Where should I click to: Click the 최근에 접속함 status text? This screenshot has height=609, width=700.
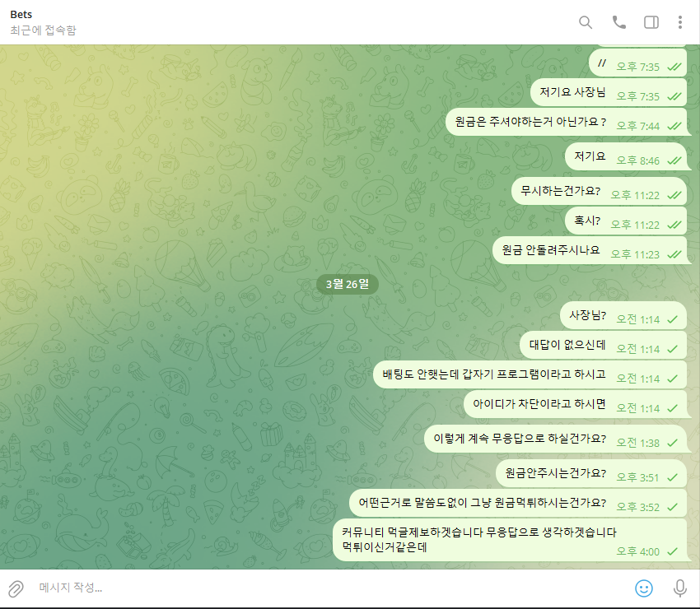point(43,30)
